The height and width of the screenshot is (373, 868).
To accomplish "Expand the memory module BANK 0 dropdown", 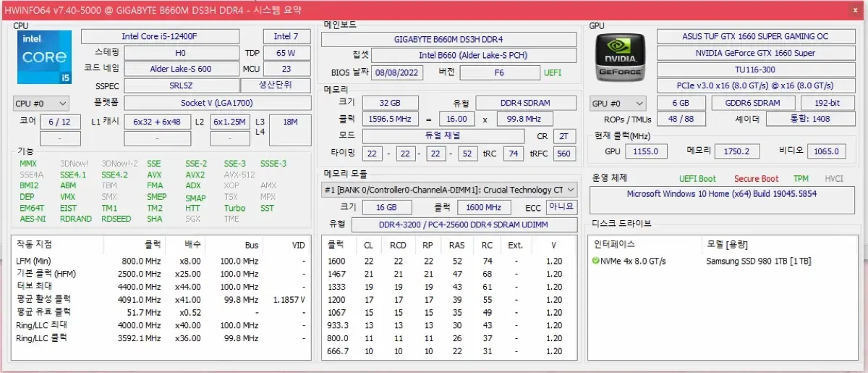I will (449, 190).
